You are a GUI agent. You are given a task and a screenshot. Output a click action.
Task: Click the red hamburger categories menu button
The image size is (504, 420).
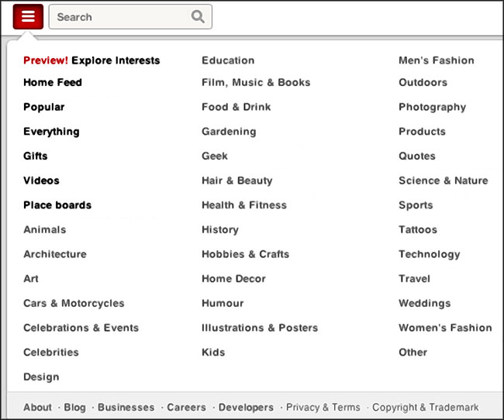(28, 17)
